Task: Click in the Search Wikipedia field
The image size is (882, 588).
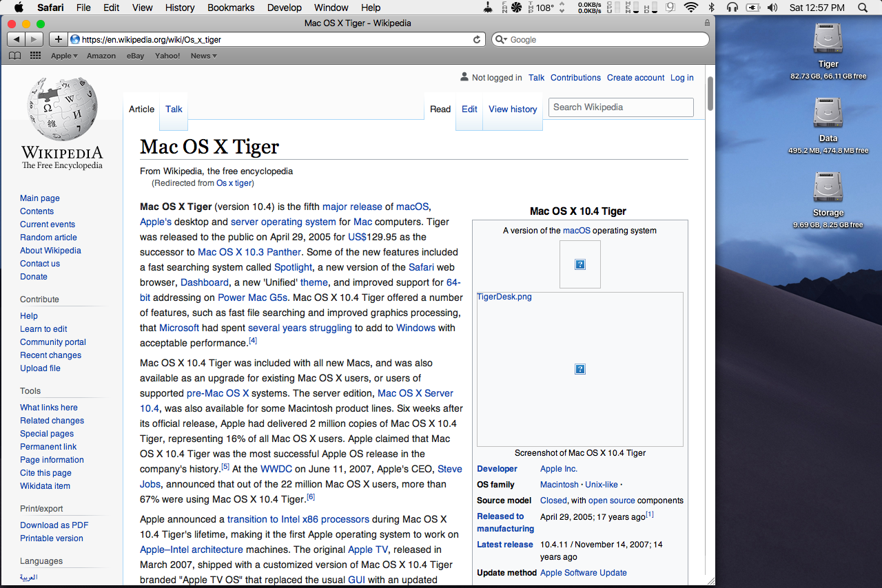Action: click(x=621, y=107)
